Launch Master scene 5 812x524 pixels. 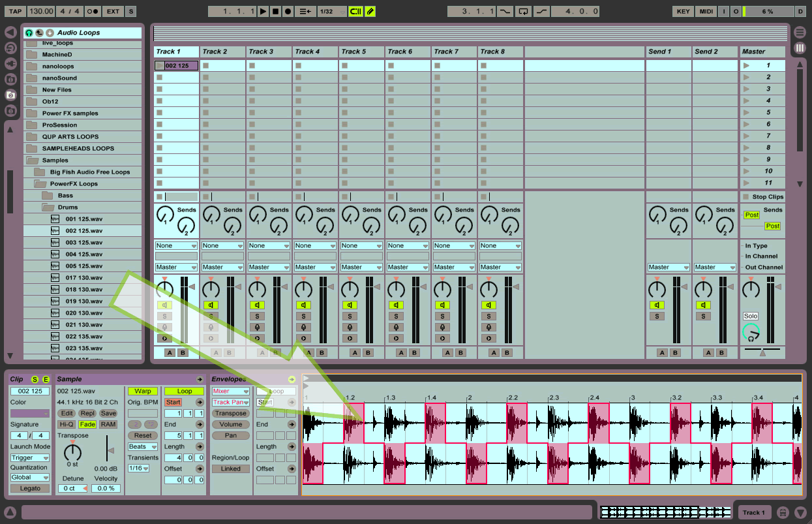[x=747, y=112]
